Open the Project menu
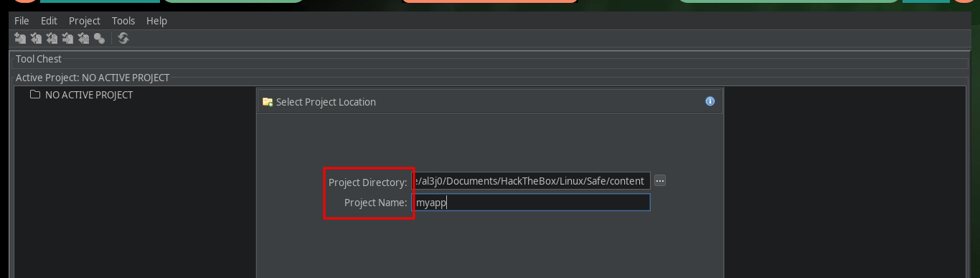The width and height of the screenshot is (980, 278). click(x=85, y=21)
